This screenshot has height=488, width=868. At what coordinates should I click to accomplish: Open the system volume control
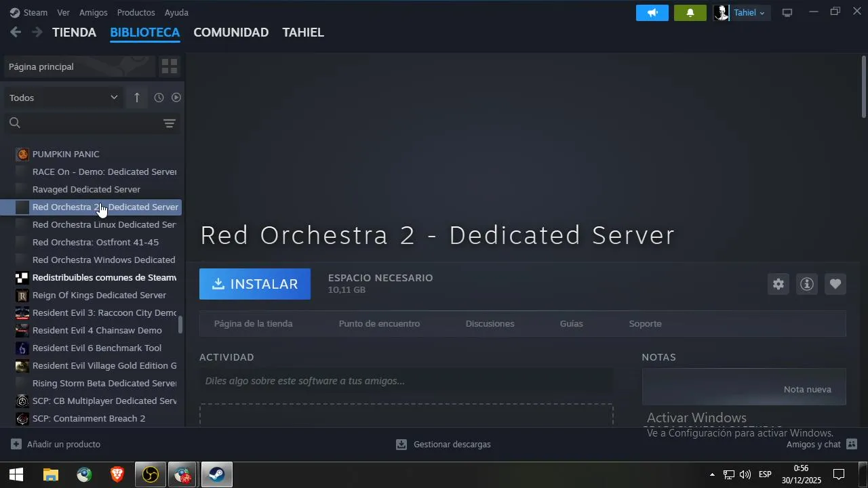(x=745, y=474)
